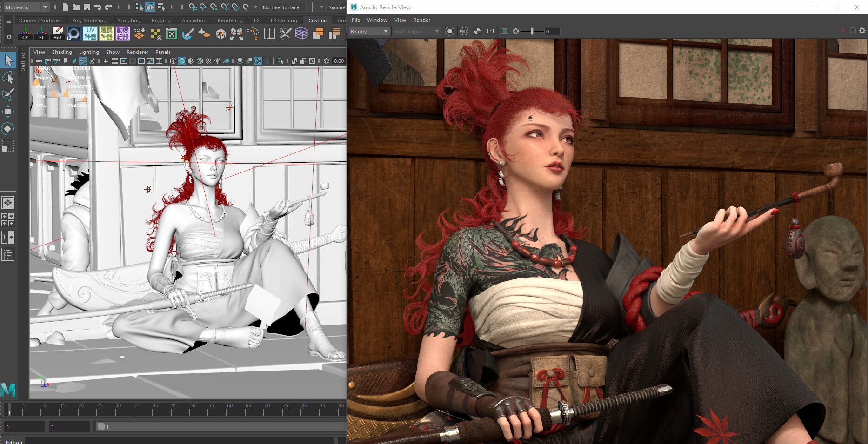The width and height of the screenshot is (868, 444).
Task: Select the Lasso selection tool
Action: tap(8, 78)
